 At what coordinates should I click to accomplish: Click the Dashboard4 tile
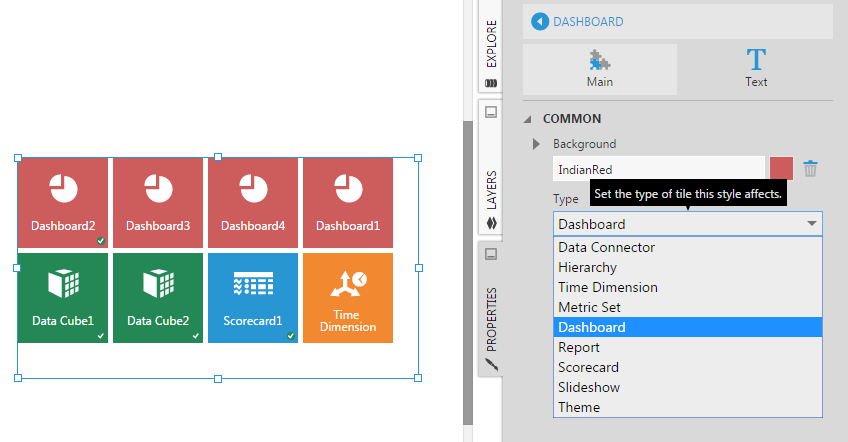point(252,203)
